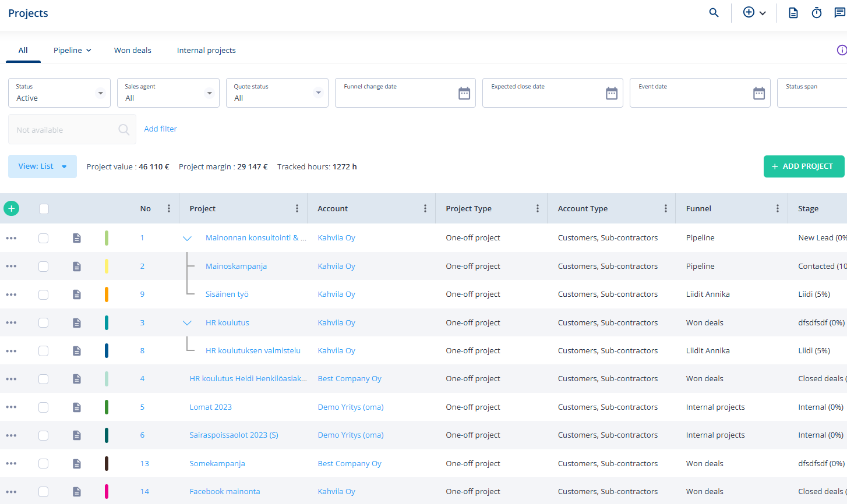Viewport: 847px width, 504px height.
Task: Open document icon for Facebook mainonta row
Action: pos(77,492)
